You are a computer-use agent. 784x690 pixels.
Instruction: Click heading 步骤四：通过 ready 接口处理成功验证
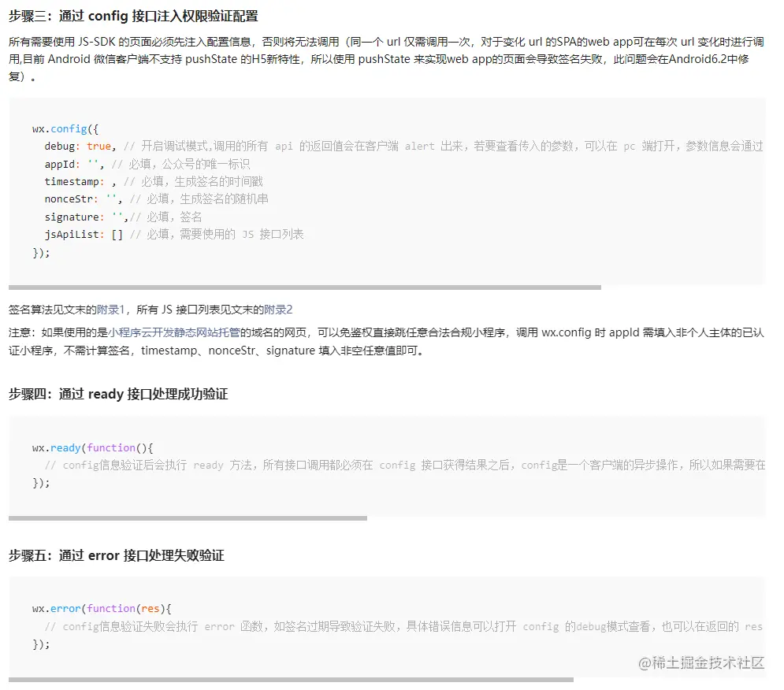pyautogui.click(x=118, y=395)
